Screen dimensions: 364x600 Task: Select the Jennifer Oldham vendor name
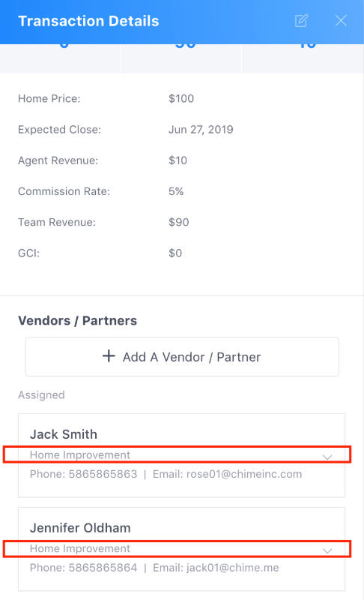pyautogui.click(x=80, y=528)
